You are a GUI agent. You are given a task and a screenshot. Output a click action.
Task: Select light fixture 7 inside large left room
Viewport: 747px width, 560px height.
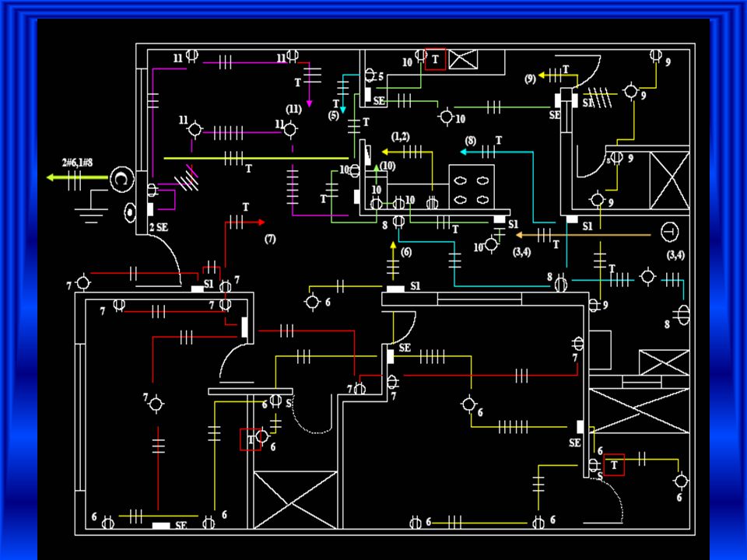tap(156, 404)
